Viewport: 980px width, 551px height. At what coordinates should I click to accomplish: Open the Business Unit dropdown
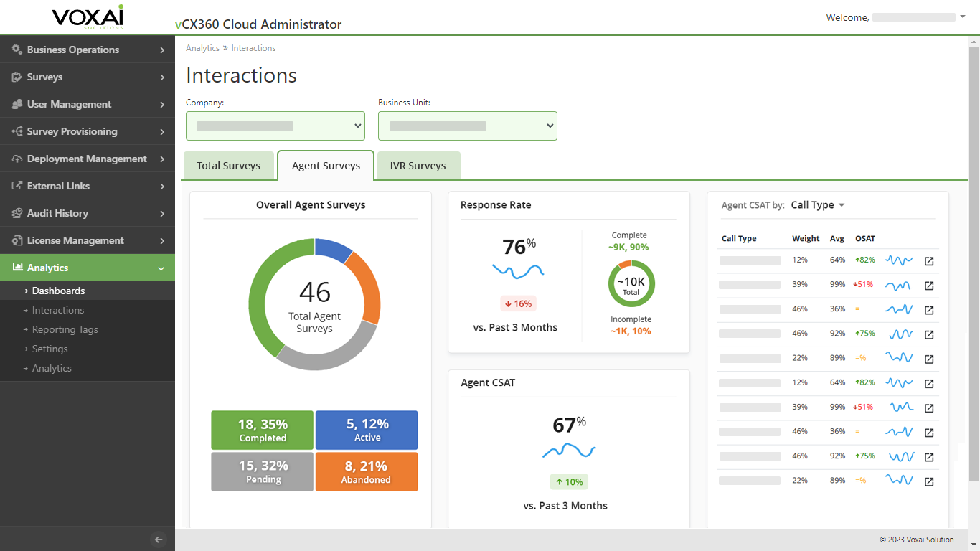[467, 126]
